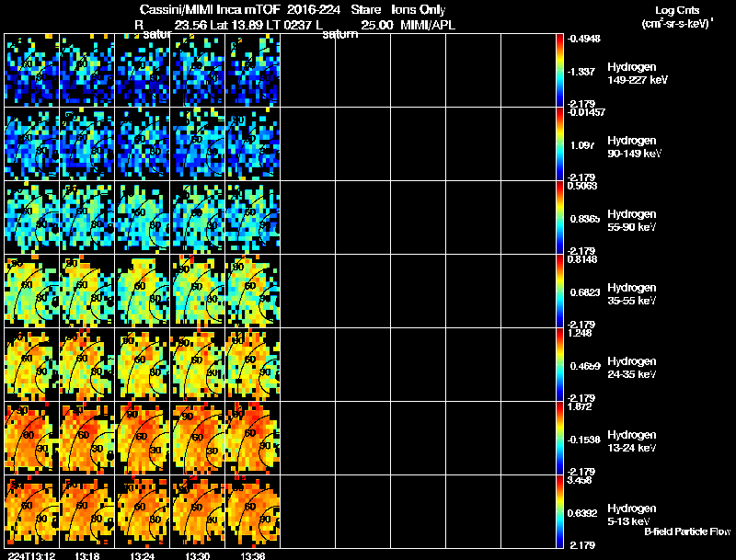Viewport: 736px width, 560px height.
Task: Open the 90-149 keV image at 13:24
Action: [143, 144]
